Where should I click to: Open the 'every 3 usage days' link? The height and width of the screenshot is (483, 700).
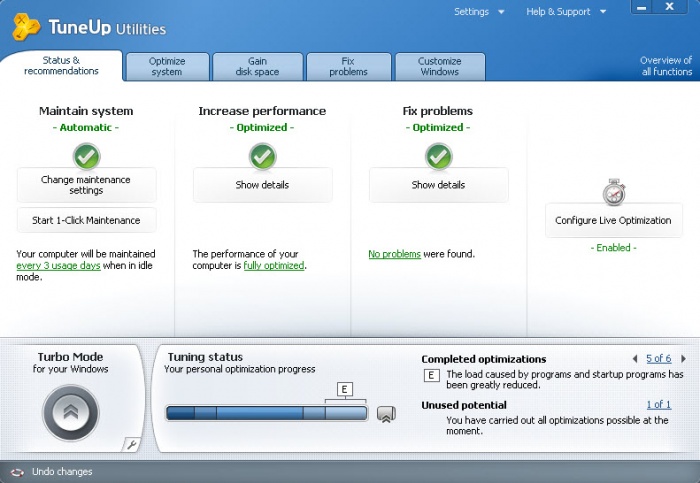click(x=58, y=266)
